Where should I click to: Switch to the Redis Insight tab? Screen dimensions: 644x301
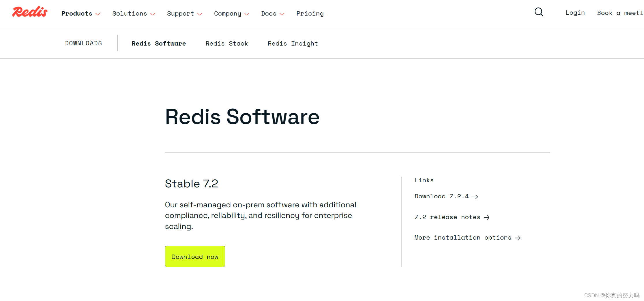(293, 43)
